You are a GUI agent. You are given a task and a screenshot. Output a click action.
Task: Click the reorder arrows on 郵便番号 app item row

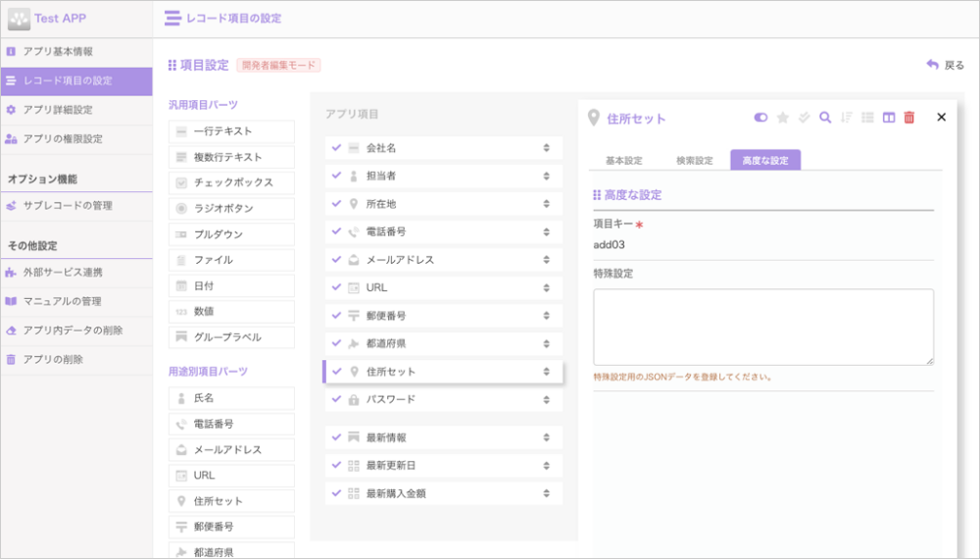point(546,316)
